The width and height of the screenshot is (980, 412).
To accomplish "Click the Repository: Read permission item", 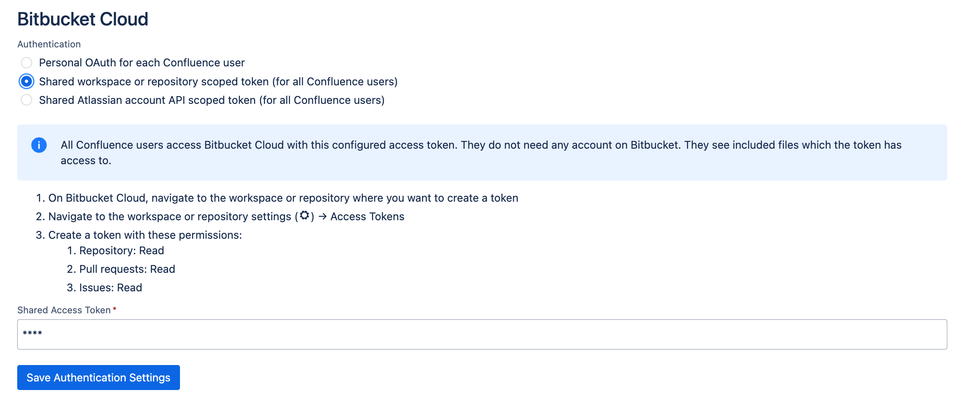I will tap(115, 250).
